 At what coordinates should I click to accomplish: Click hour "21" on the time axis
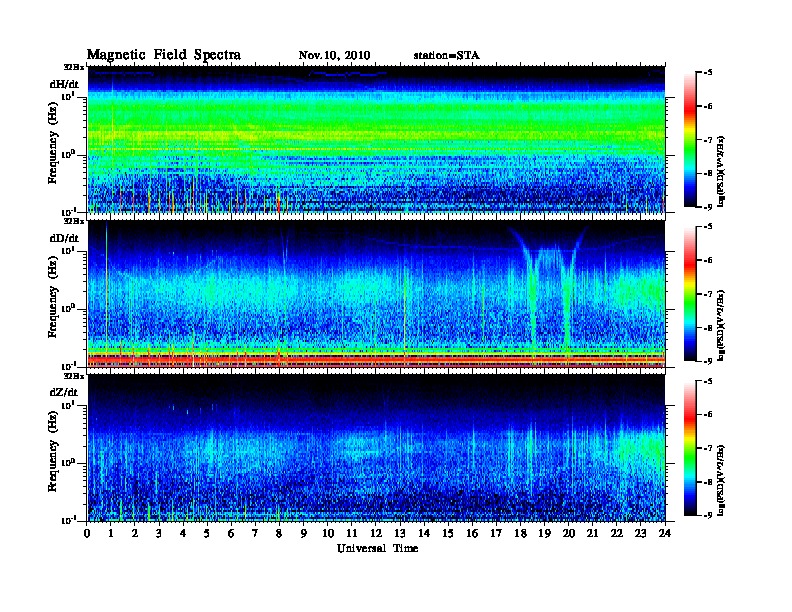tap(592, 534)
